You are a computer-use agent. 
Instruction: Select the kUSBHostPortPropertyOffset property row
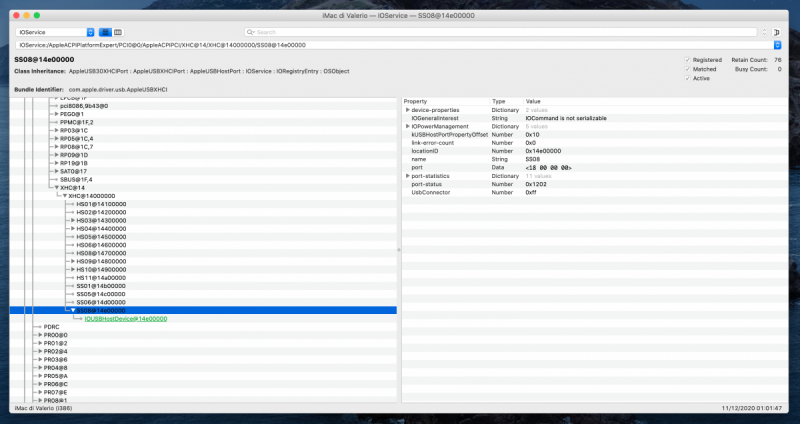[595, 135]
